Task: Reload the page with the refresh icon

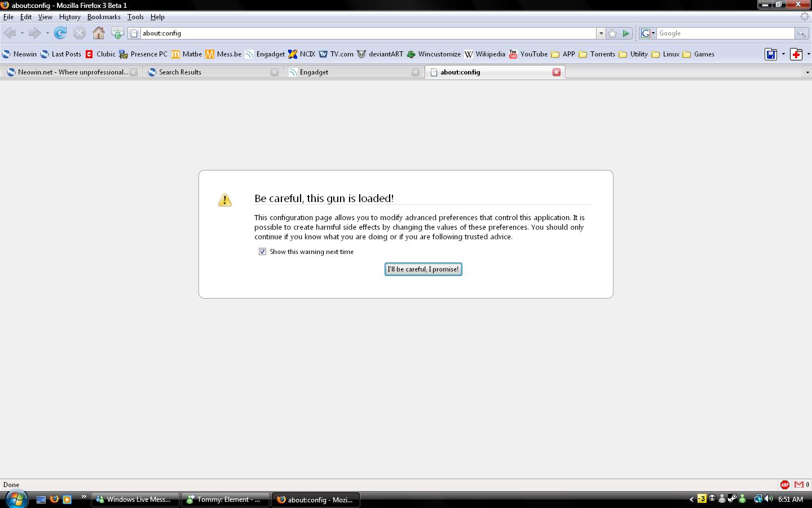Action: [x=60, y=33]
